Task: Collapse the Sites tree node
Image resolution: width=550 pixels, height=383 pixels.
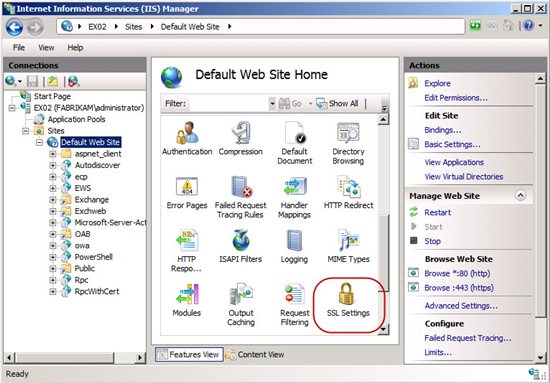Action: pos(25,131)
